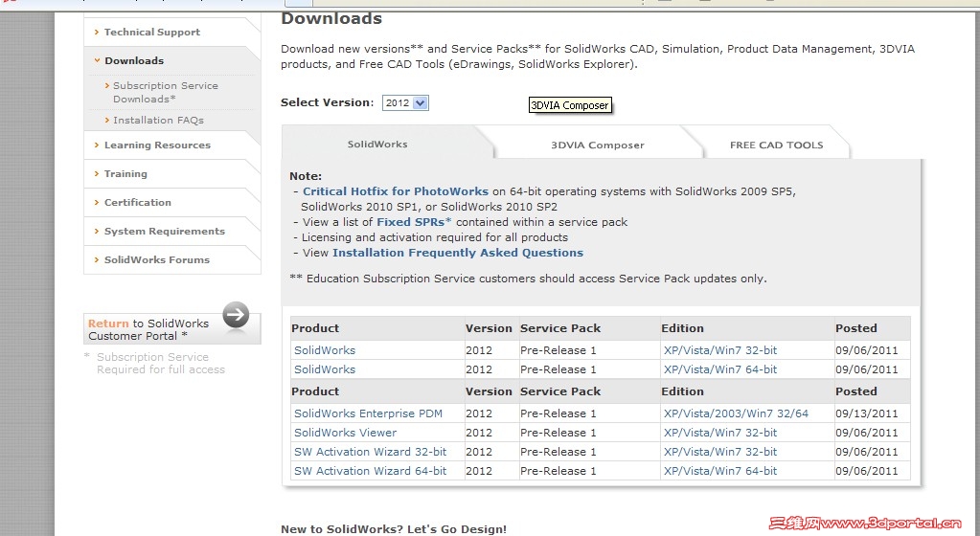
Task: Open Learning Resources in the sidebar
Action: (157, 145)
